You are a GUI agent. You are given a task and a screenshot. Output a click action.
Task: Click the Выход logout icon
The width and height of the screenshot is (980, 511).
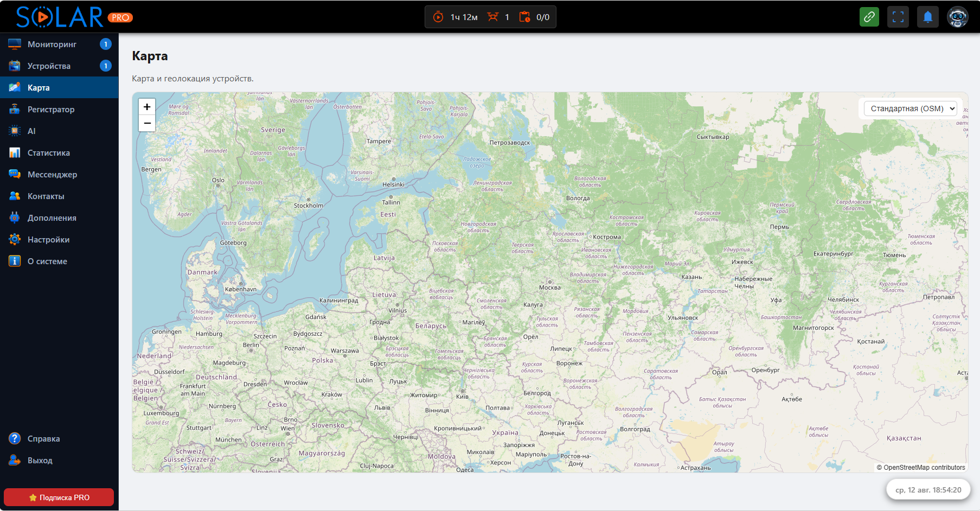[x=15, y=460]
